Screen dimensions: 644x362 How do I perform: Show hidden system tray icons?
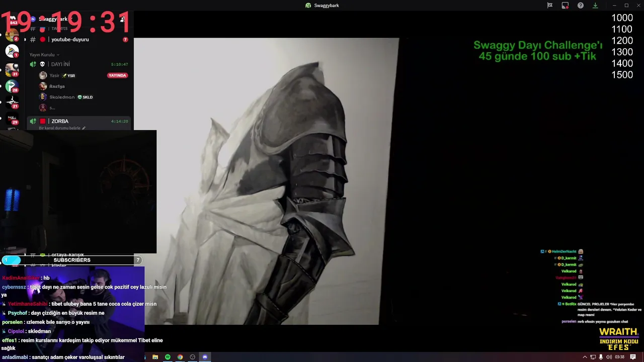[x=585, y=357]
